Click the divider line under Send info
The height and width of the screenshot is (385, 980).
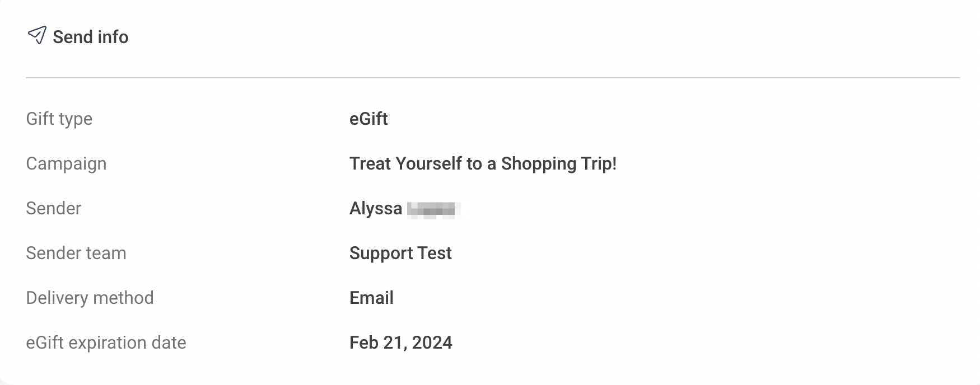(493, 78)
